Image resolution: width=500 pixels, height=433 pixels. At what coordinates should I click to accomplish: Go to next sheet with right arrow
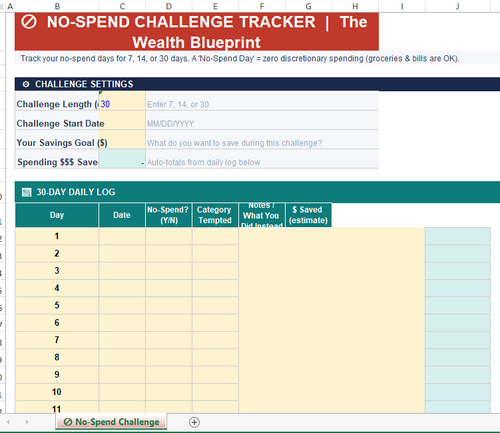pyautogui.click(x=27, y=422)
